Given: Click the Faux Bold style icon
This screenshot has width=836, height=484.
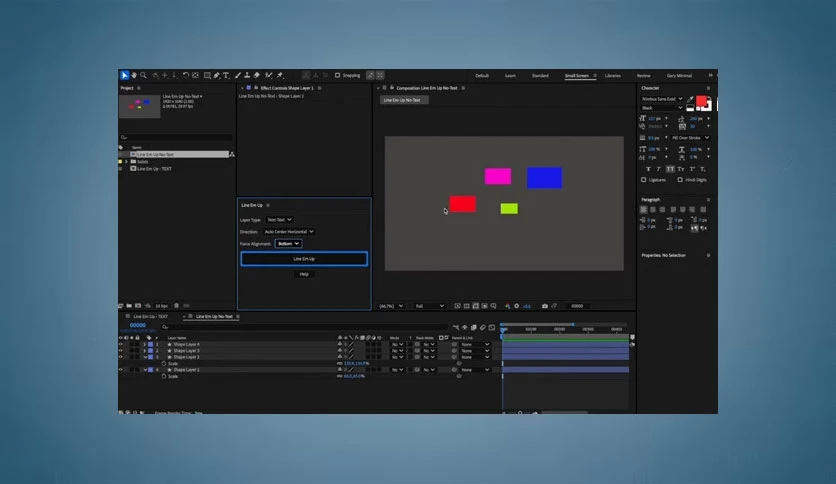Looking at the screenshot, I should tap(648, 169).
